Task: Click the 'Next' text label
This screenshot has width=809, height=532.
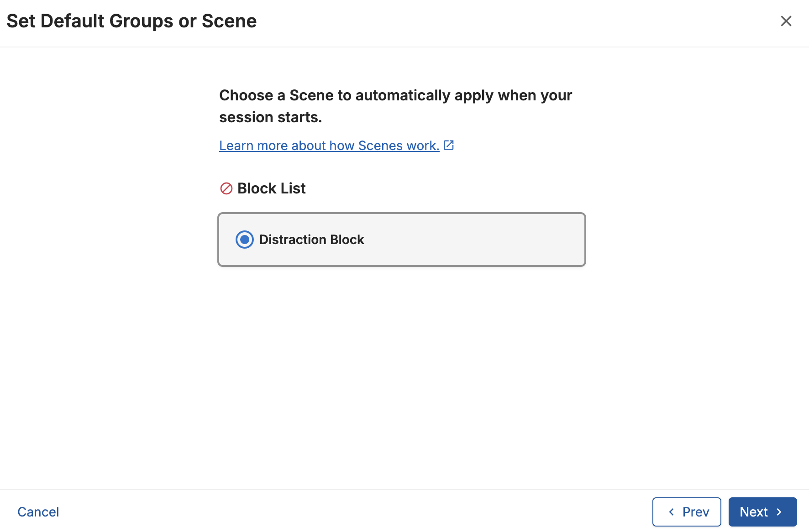Action: pyautogui.click(x=753, y=512)
